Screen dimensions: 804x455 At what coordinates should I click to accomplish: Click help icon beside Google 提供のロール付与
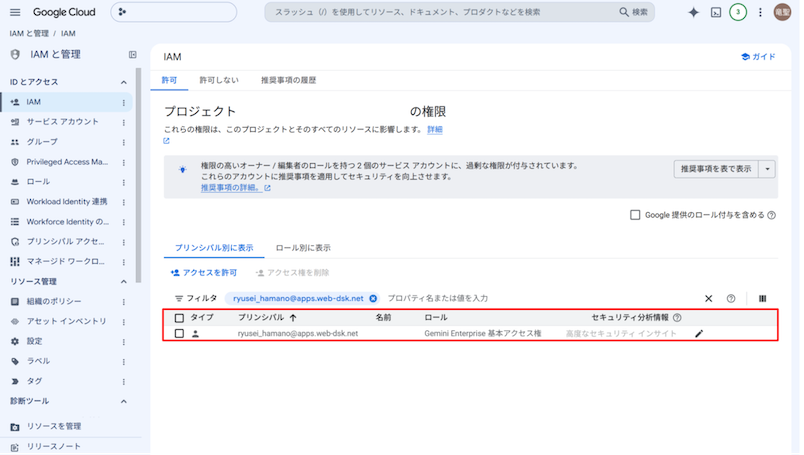click(x=772, y=215)
